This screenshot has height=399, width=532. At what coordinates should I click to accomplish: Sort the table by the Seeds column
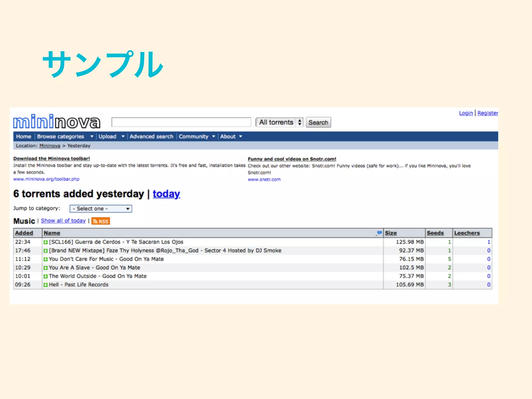pos(435,233)
